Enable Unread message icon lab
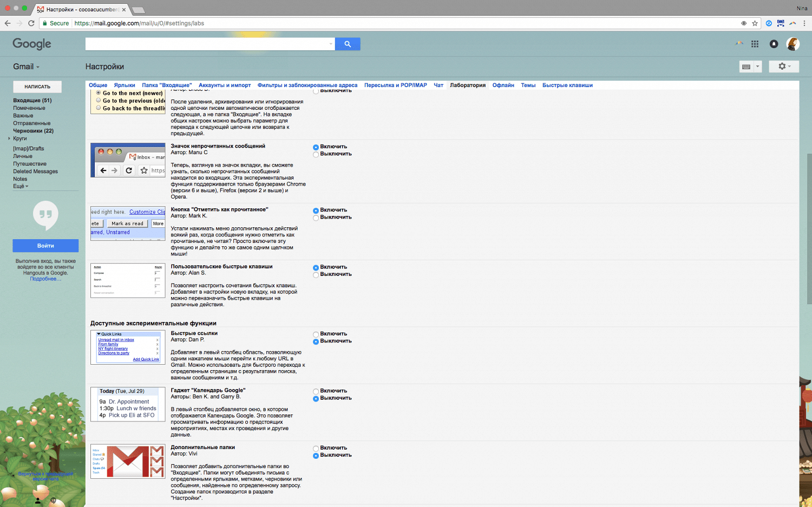 coord(316,147)
